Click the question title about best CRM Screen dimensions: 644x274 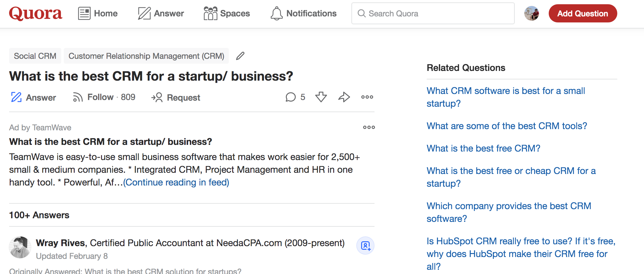(151, 76)
